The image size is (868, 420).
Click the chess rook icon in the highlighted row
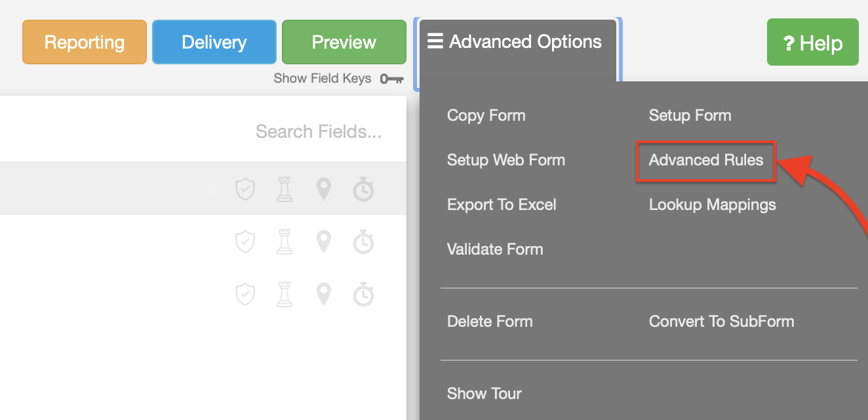pos(285,190)
